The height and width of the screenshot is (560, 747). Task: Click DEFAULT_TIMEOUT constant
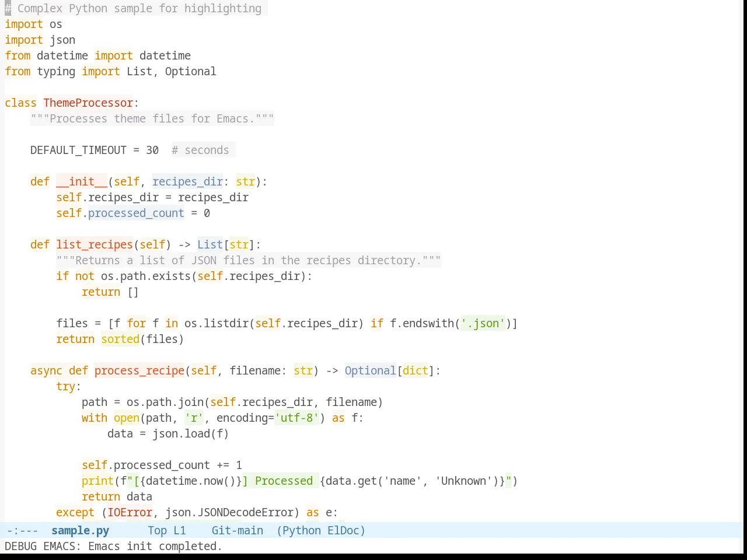78,150
